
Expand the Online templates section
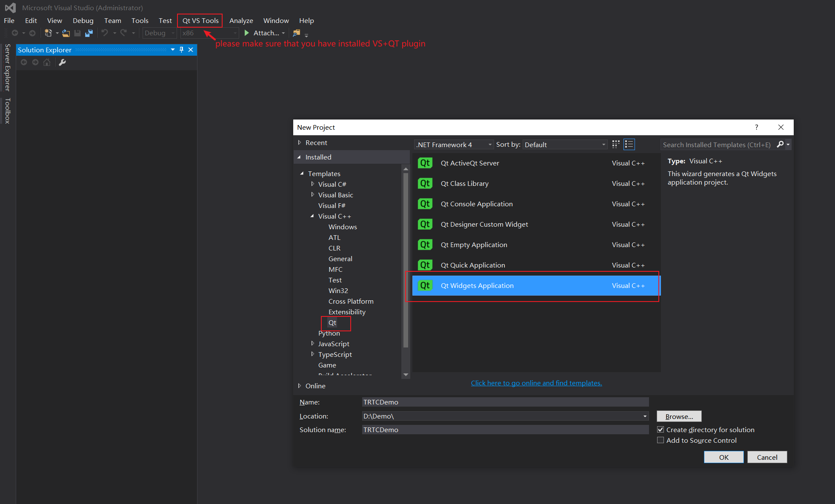pyautogui.click(x=300, y=386)
